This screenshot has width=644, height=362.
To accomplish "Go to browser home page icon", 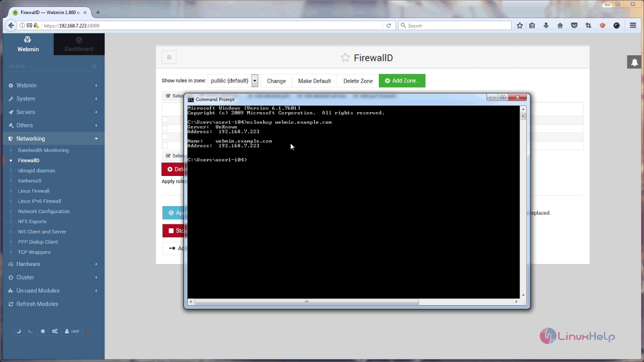I will (560, 26).
